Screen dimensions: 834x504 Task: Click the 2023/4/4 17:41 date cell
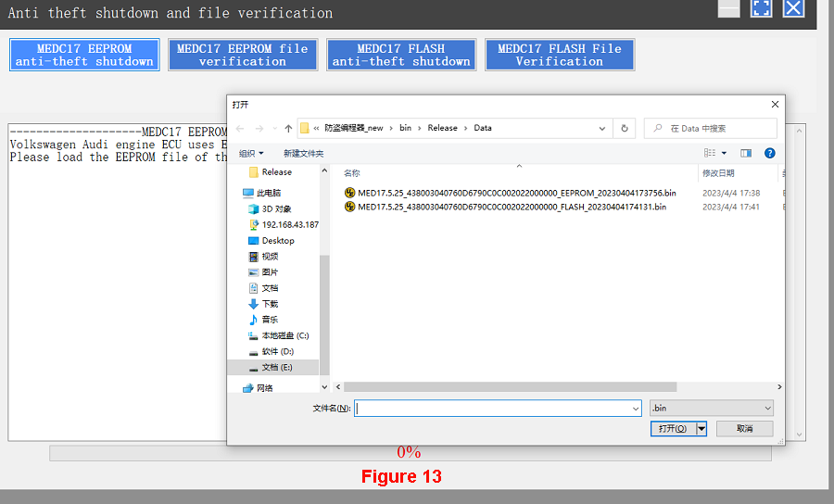click(731, 207)
